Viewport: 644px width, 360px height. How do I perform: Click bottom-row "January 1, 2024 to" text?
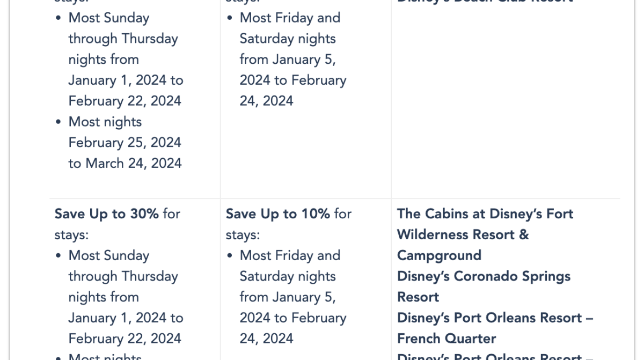pyautogui.click(x=126, y=318)
